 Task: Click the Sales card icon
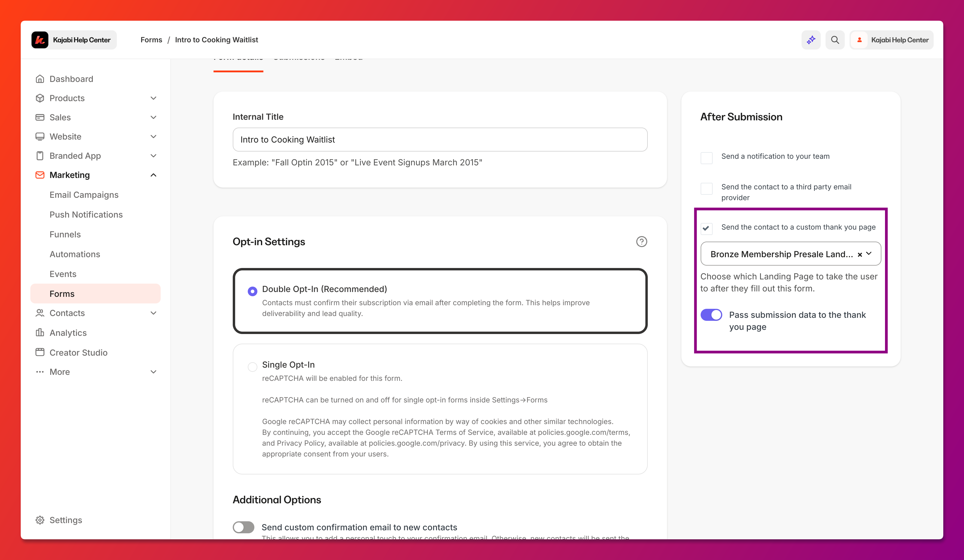[x=40, y=117]
